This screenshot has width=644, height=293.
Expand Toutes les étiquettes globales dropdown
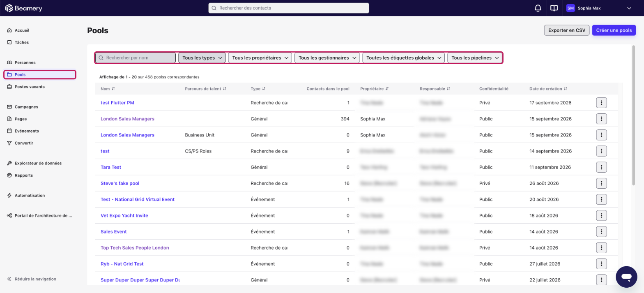coord(404,58)
